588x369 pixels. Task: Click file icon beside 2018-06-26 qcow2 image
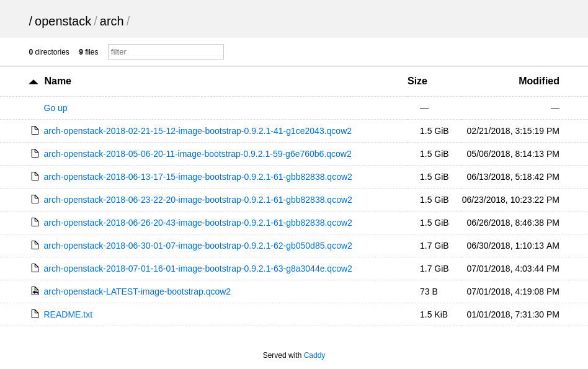(35, 223)
